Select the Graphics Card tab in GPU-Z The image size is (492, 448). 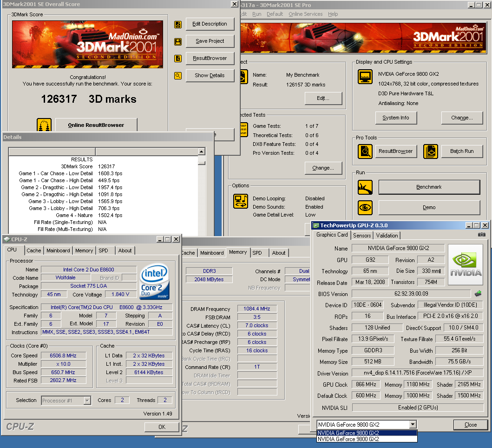click(332, 235)
